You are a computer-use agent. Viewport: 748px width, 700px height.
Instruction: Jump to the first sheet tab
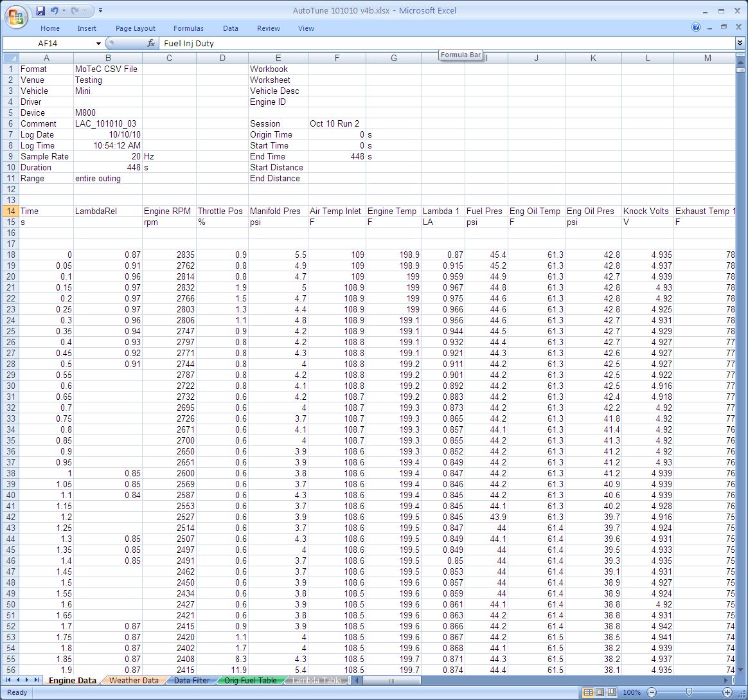coord(9,680)
